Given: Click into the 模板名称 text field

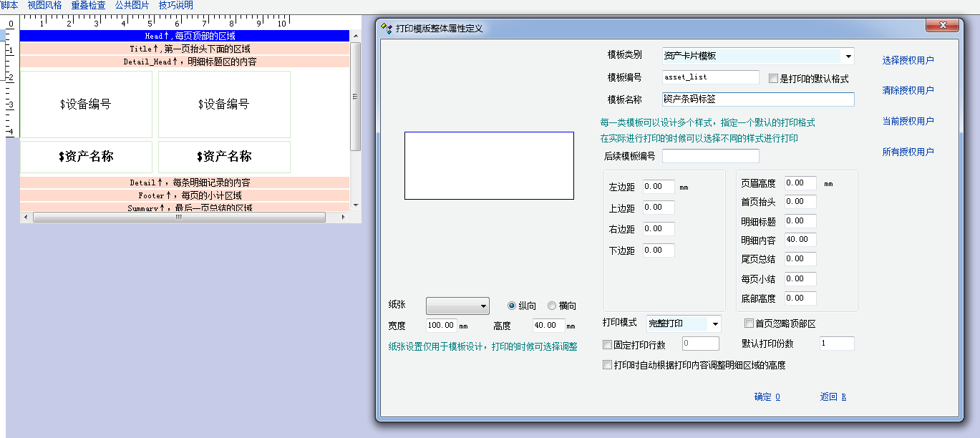Looking at the screenshot, I should [758, 99].
